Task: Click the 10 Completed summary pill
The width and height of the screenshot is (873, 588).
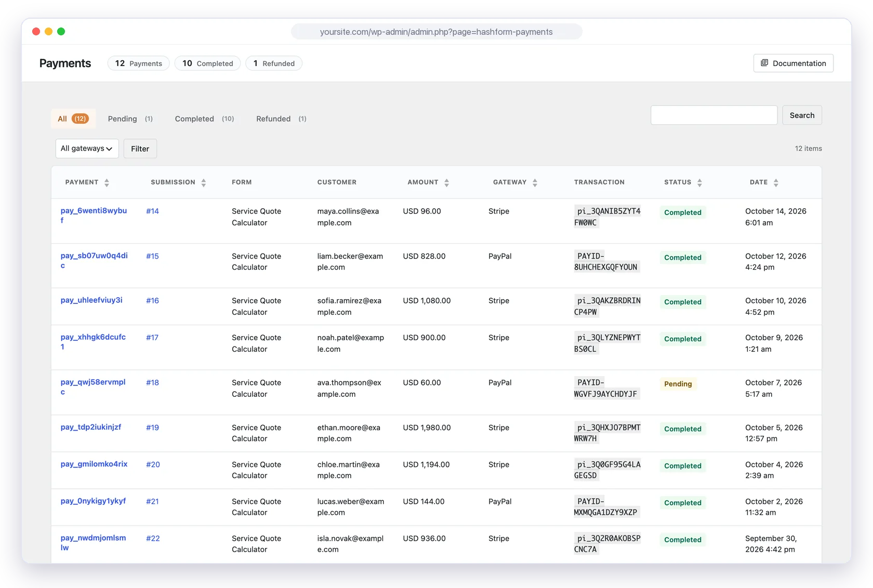Action: point(207,63)
